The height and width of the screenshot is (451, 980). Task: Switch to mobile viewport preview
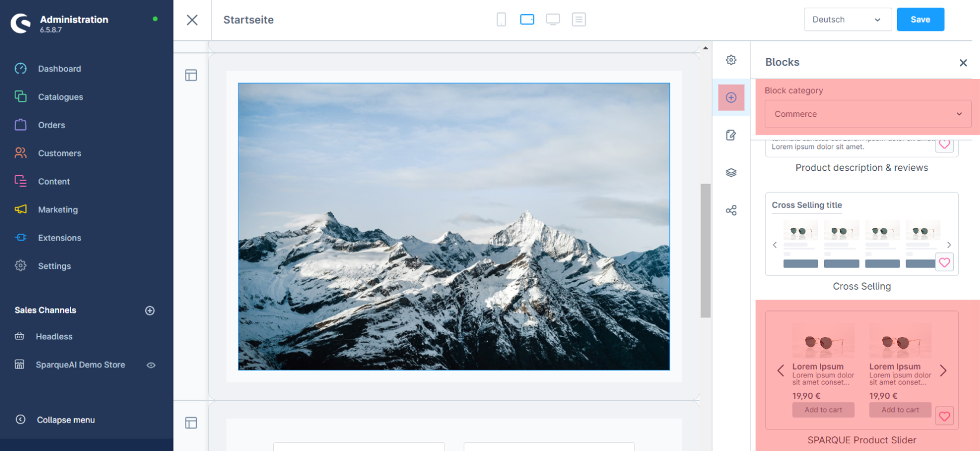click(502, 20)
